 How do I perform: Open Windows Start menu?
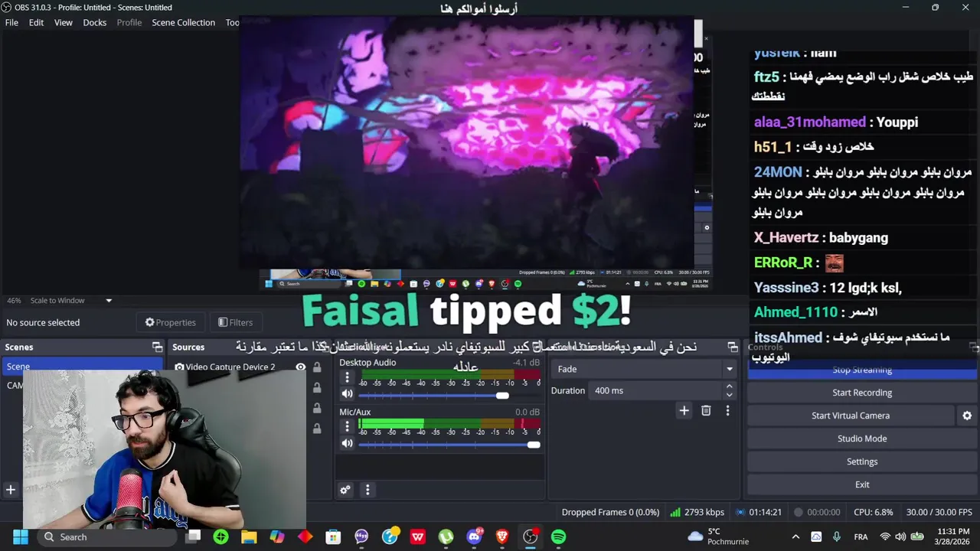21,536
